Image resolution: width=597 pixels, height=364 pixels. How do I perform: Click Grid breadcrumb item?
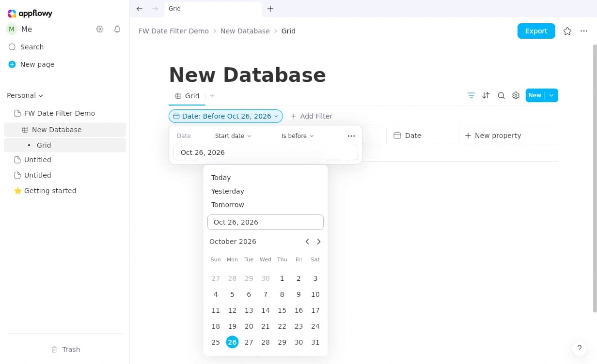pos(288,31)
